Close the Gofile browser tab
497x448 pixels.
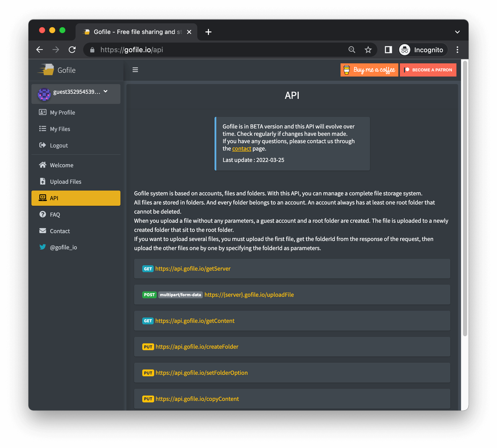(189, 32)
